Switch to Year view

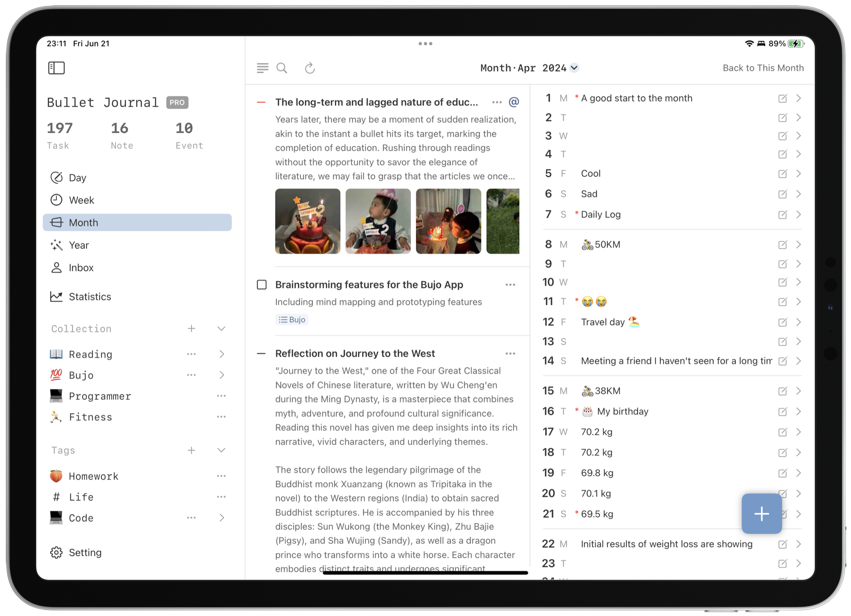click(137, 245)
